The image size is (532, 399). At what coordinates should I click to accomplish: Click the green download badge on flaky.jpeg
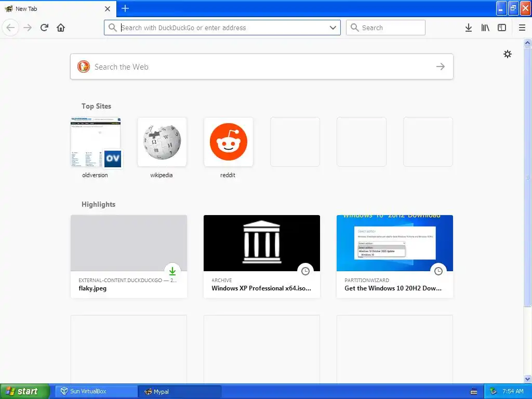pos(172,271)
